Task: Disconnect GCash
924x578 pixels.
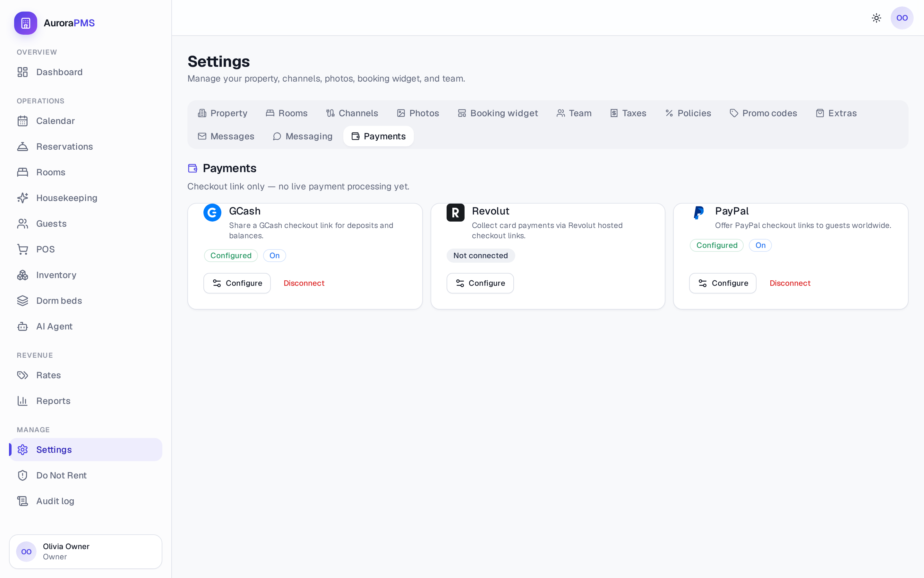Action: tap(304, 283)
